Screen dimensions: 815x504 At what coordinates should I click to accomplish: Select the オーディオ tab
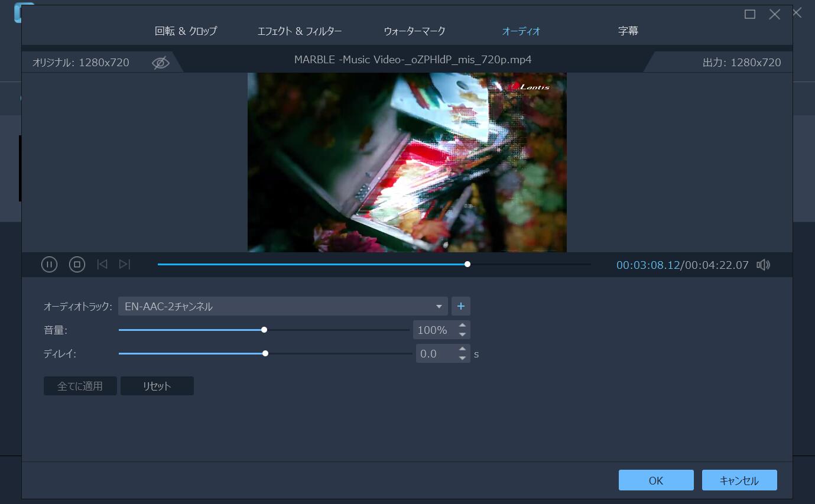[x=521, y=31]
